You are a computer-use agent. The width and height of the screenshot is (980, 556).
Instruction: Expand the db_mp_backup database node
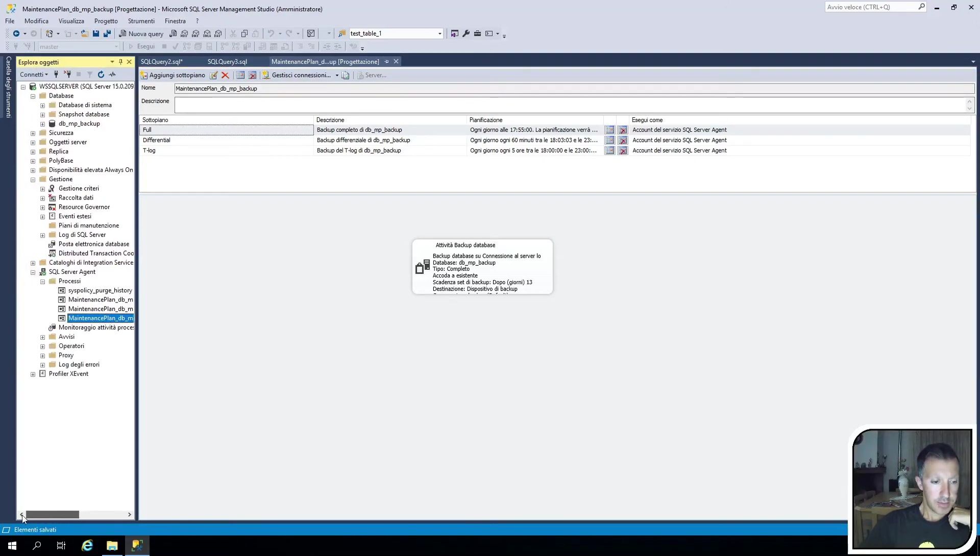pyautogui.click(x=43, y=124)
